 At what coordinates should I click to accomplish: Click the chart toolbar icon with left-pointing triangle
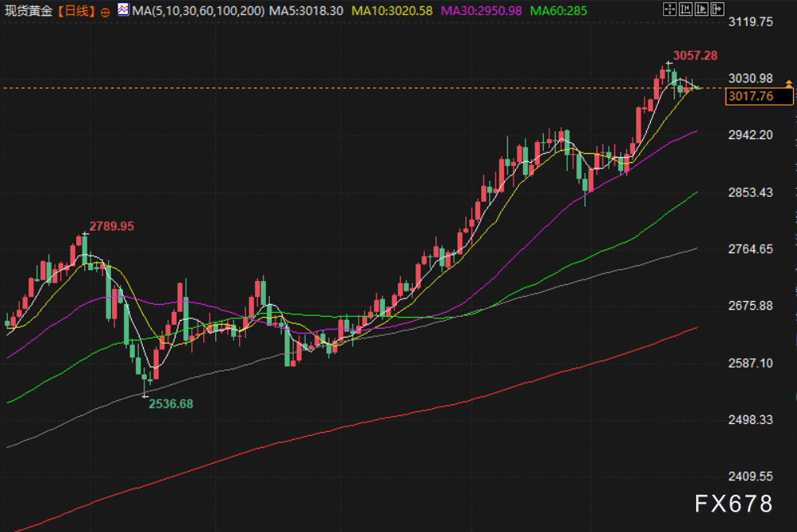[686, 10]
